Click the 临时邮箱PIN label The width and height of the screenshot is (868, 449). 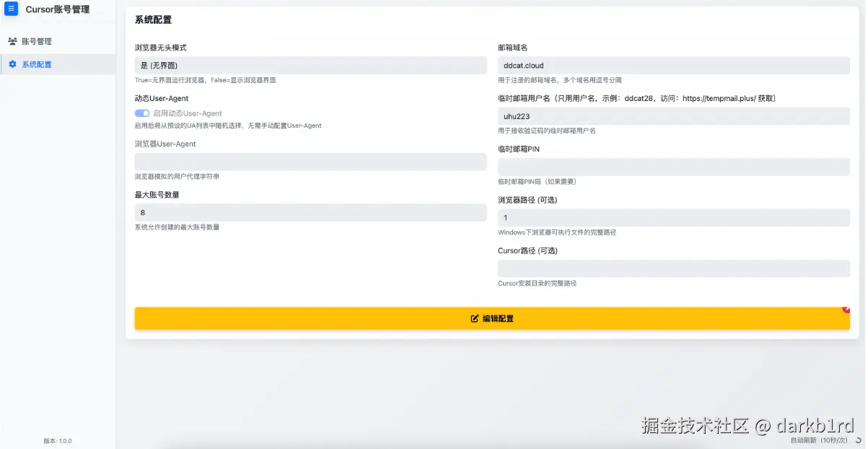click(x=519, y=149)
